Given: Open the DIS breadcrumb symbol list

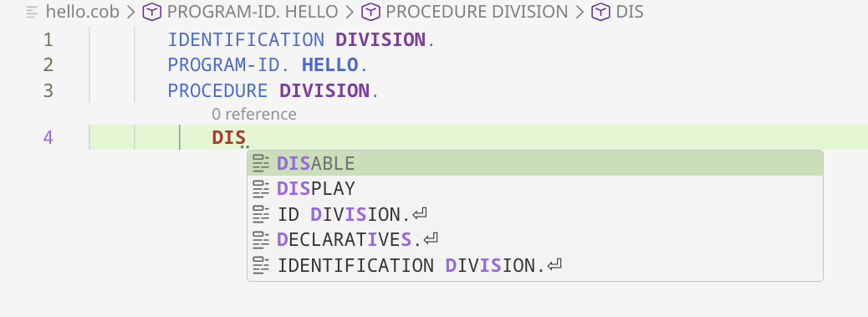Looking at the screenshot, I should pyautogui.click(x=630, y=12).
